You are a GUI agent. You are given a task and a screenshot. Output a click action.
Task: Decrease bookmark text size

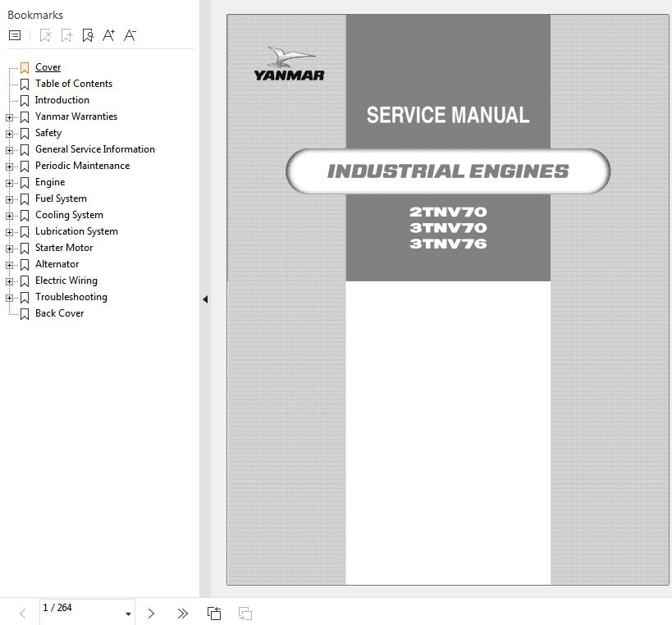click(x=130, y=35)
